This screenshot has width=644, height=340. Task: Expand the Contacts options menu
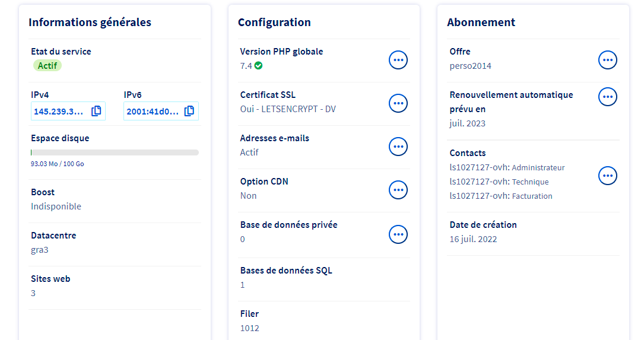point(607,176)
